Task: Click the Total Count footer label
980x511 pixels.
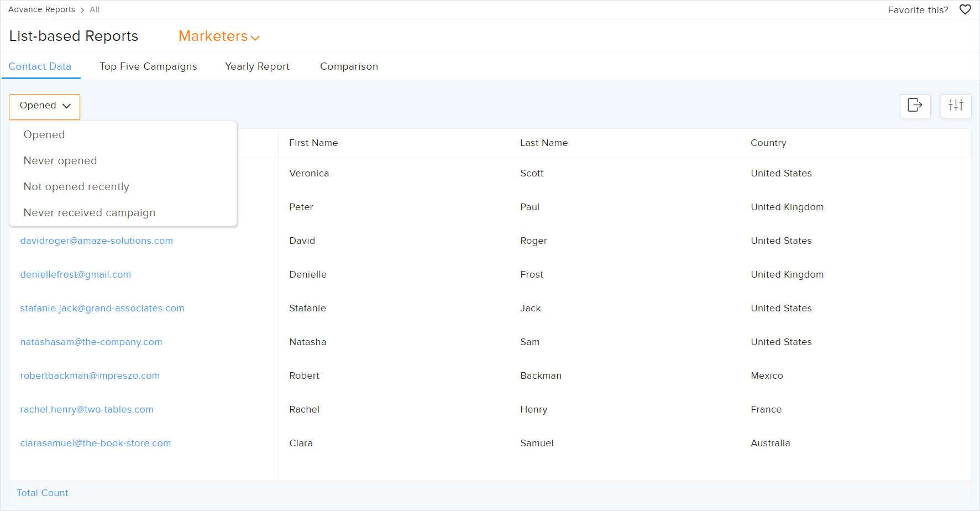Action: [x=43, y=493]
